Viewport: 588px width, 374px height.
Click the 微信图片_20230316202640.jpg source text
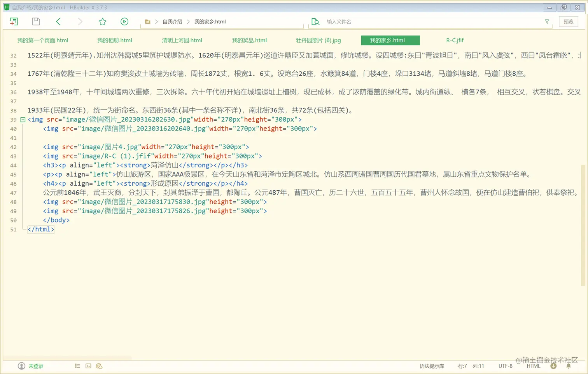(143, 129)
